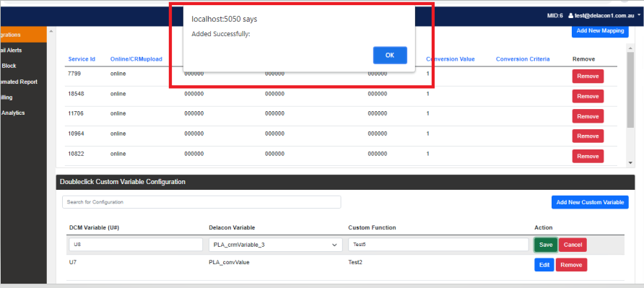This screenshot has width=644, height=288.
Task: Sort by Conversion Value column header
Action: click(x=450, y=59)
